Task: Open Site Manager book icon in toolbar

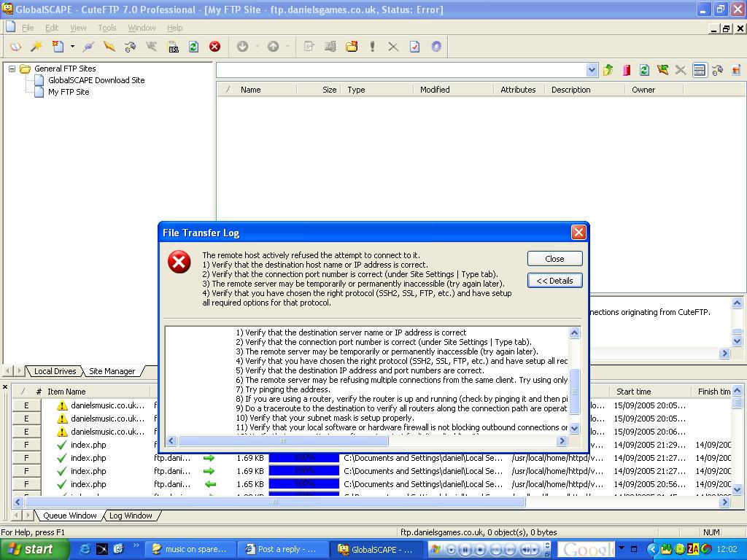Action: (x=16, y=47)
